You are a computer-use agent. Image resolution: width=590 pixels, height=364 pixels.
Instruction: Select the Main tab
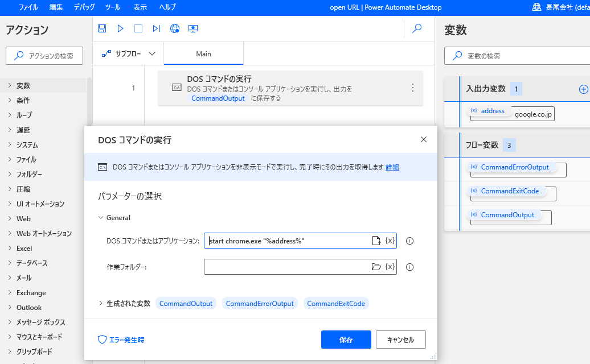(x=203, y=53)
